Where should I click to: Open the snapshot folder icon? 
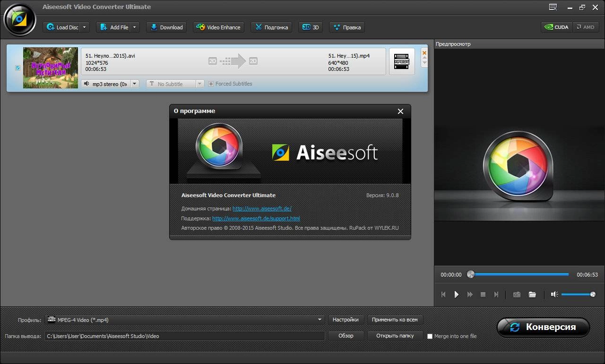532,295
